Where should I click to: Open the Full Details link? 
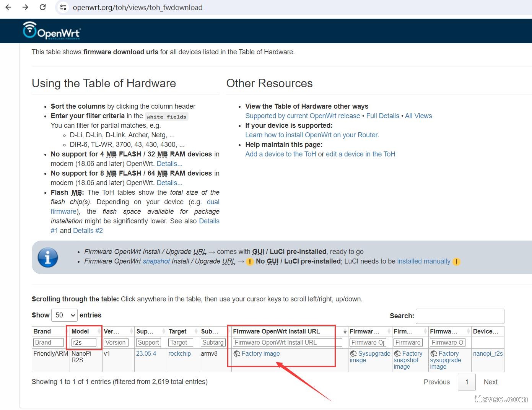point(382,116)
